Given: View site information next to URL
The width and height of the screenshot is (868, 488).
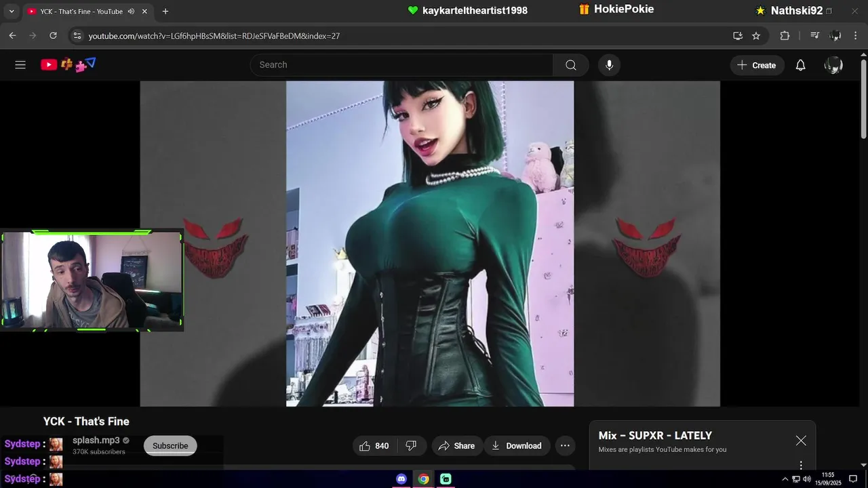Looking at the screenshot, I should (x=77, y=35).
